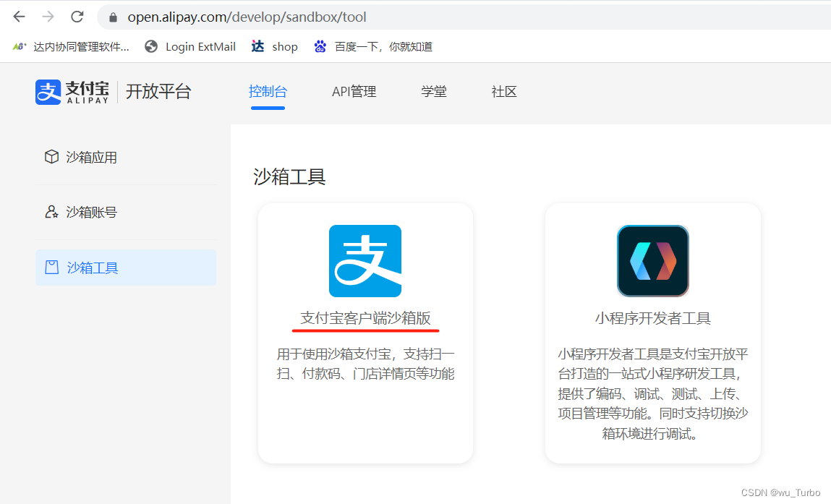Click the 沙箱工具 page heading
Viewport: 831px width, 504px height.
pyautogui.click(x=289, y=176)
